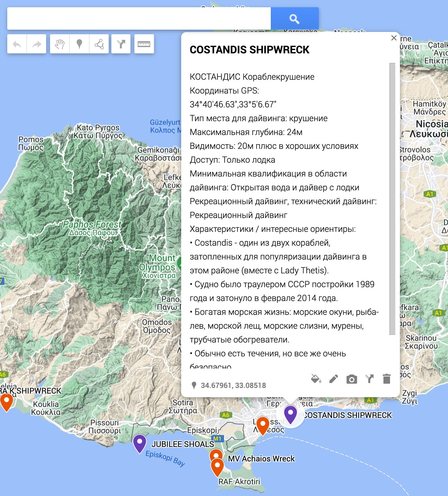
Task: Edit the Costandis Shipwreck description
Action: click(x=333, y=379)
